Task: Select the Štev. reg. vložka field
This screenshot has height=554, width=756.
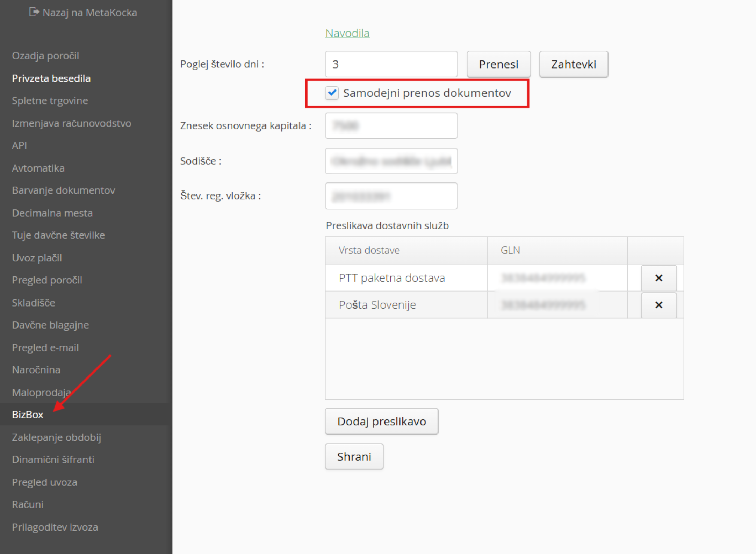Action: tap(391, 196)
